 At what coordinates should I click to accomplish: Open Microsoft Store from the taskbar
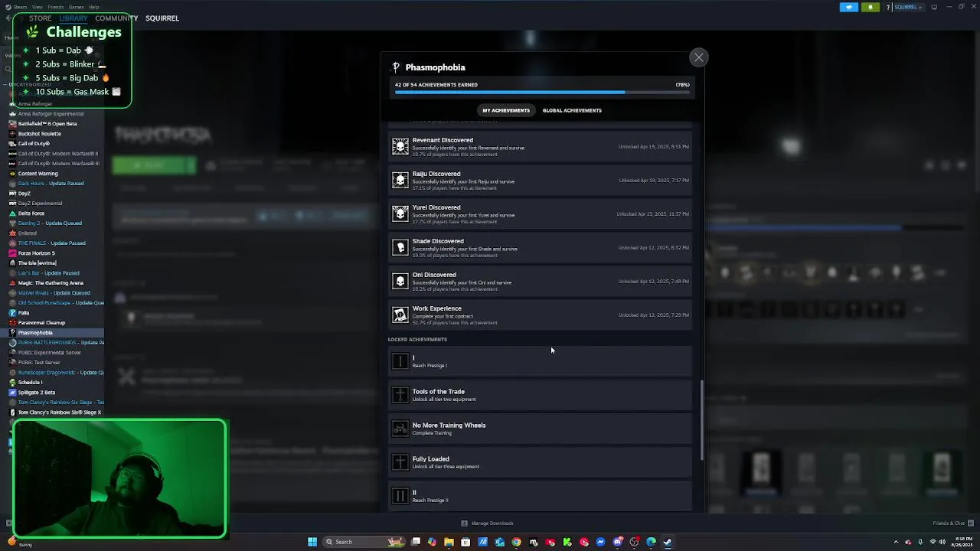(x=465, y=542)
